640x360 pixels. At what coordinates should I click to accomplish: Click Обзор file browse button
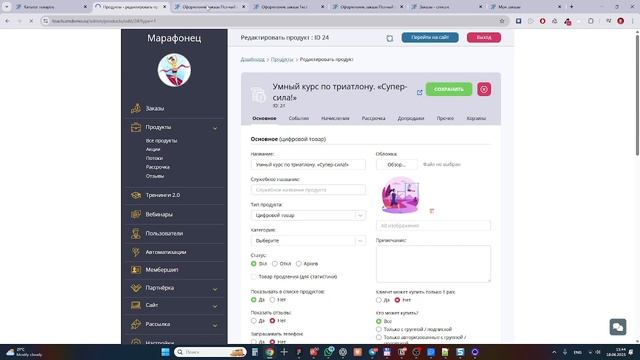click(x=396, y=164)
